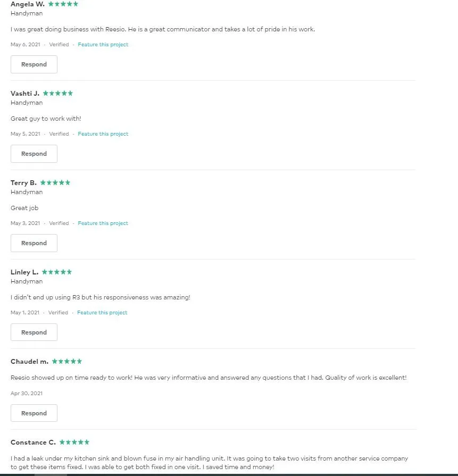Click Angela W.'s five-star rating
458x476 pixels.
63,4
